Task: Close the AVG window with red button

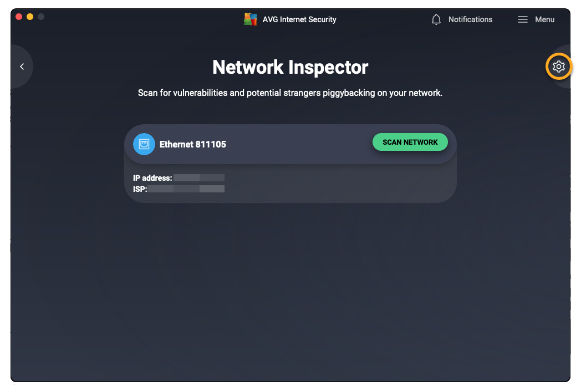Action: pyautogui.click(x=19, y=17)
